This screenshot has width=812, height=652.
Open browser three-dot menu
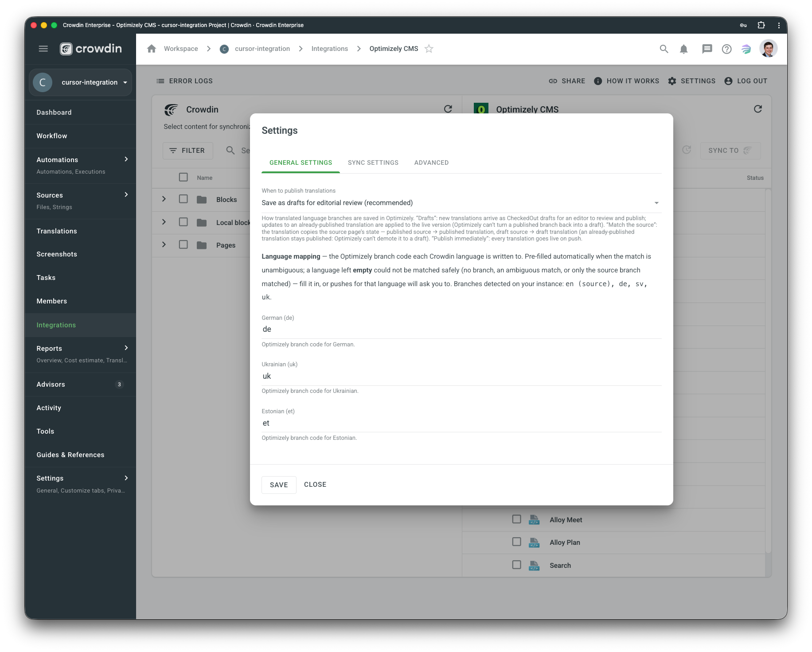click(x=779, y=25)
